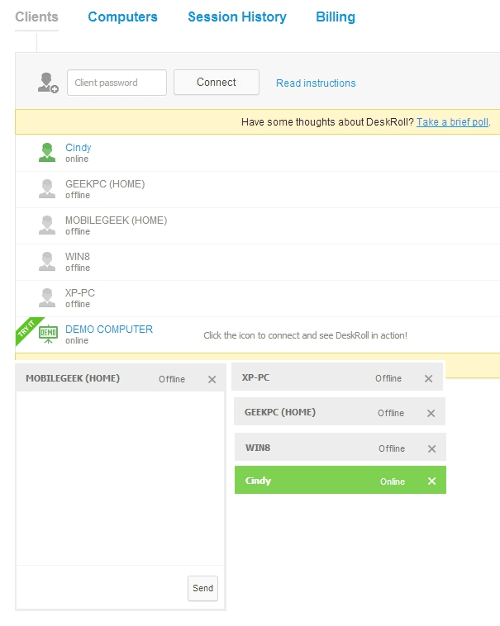Click the DEMO computer presentation icon
Screen dimensions: 500x626
coord(48,334)
